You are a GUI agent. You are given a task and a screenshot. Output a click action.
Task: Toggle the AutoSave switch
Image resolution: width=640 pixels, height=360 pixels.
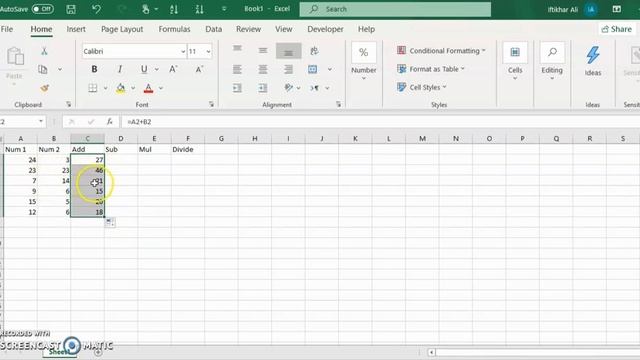click(43, 9)
